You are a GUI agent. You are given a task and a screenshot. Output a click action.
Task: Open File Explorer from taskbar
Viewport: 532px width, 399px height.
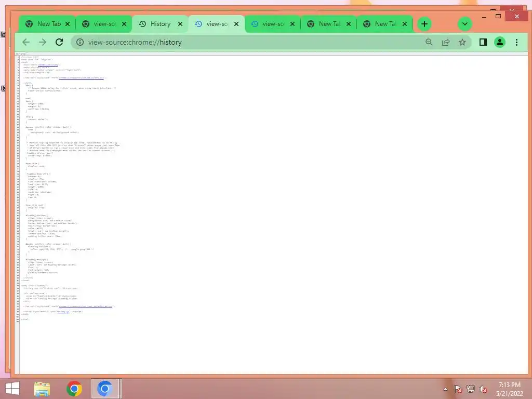(42, 389)
